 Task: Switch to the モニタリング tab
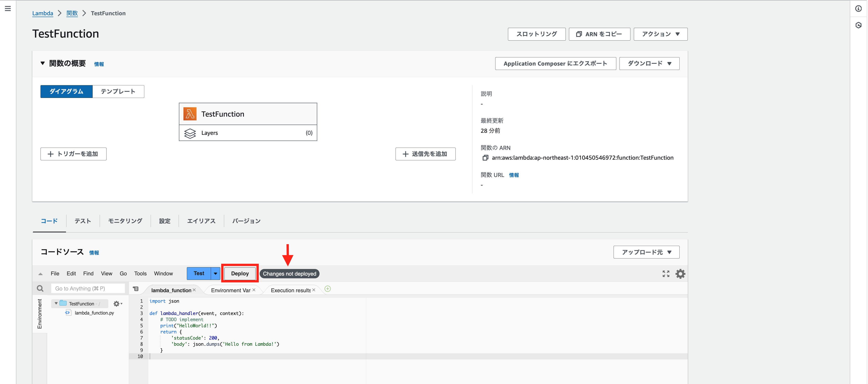[x=125, y=221]
